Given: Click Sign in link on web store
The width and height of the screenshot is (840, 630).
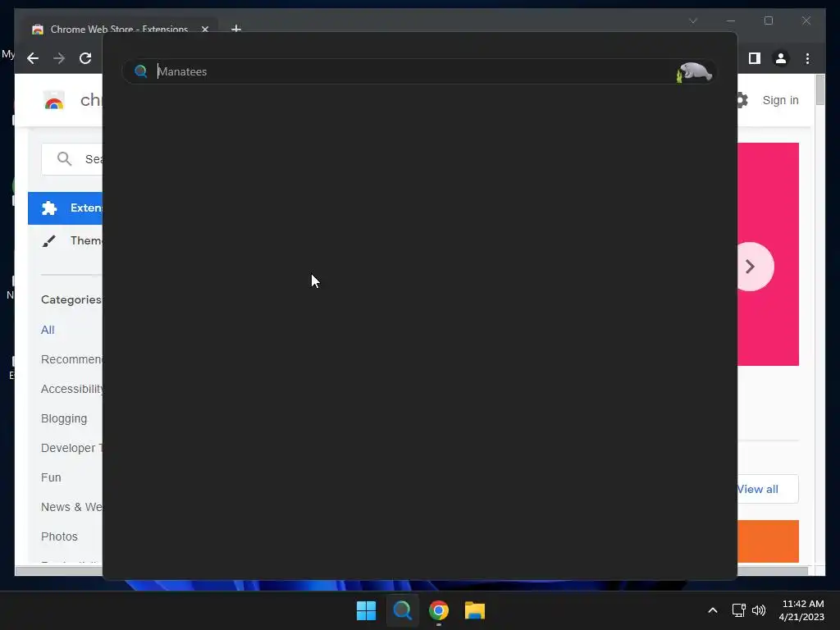Looking at the screenshot, I should tap(780, 100).
